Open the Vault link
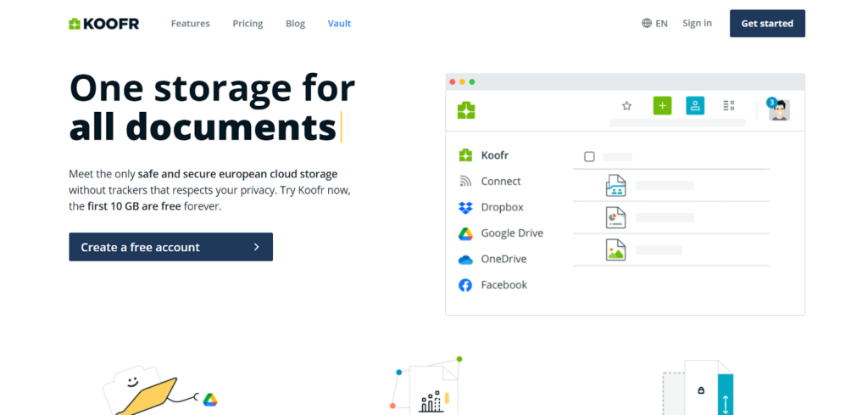This screenshot has height=415, width=868. pyautogui.click(x=339, y=24)
